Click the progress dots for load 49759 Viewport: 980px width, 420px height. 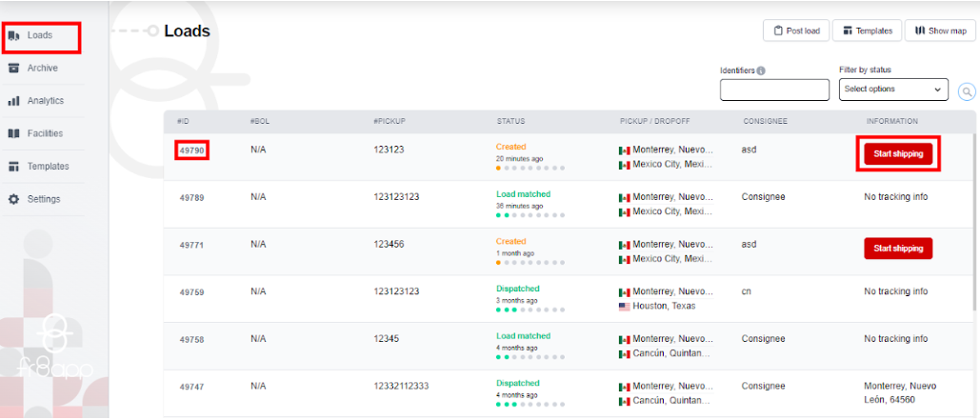pos(530,310)
